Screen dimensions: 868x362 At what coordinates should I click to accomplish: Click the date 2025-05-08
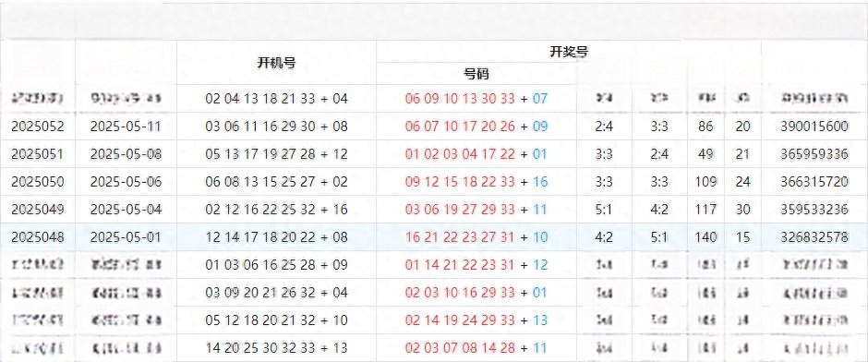pyautogui.click(x=126, y=154)
